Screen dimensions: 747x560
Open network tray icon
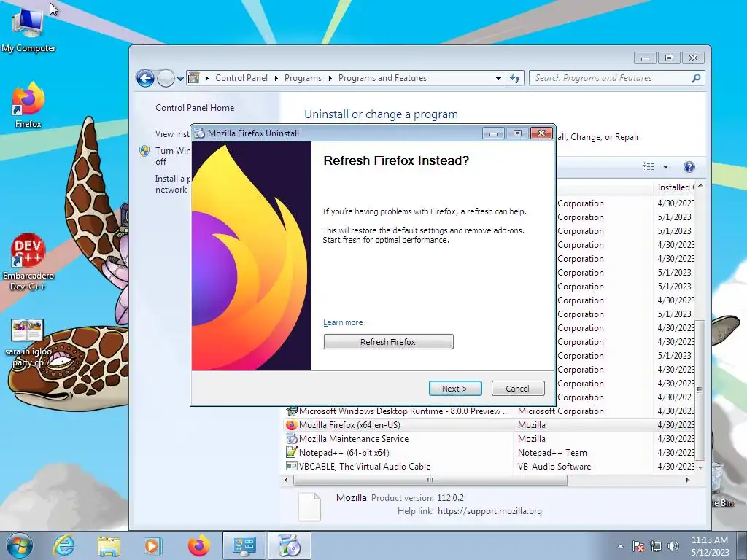(x=656, y=547)
